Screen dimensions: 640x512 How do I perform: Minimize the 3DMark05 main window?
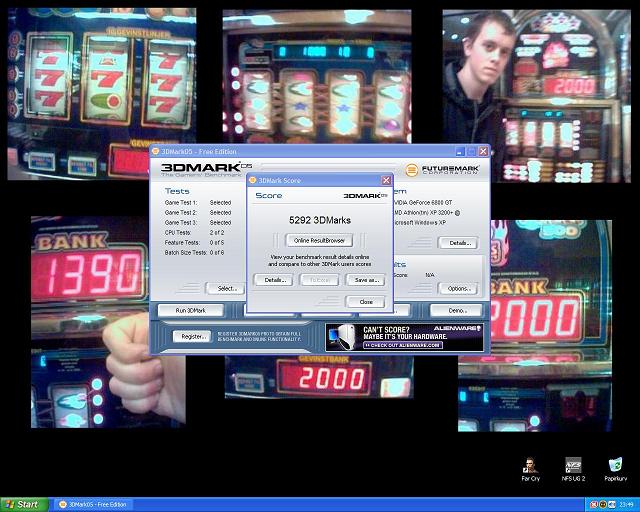(x=460, y=151)
